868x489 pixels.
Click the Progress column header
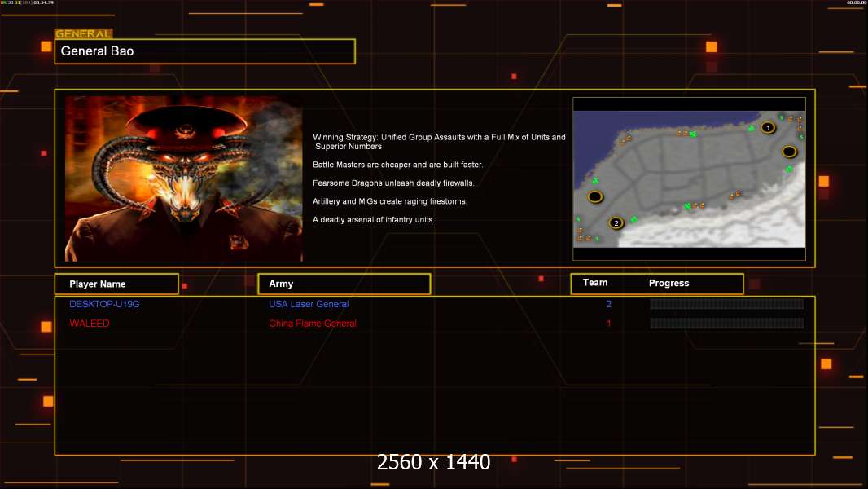669,283
